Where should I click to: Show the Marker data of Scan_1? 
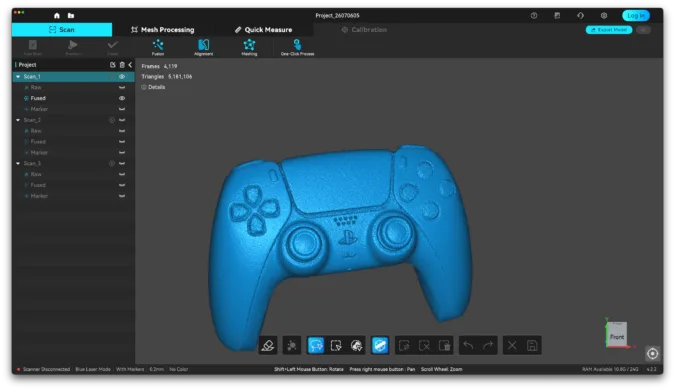coord(122,109)
